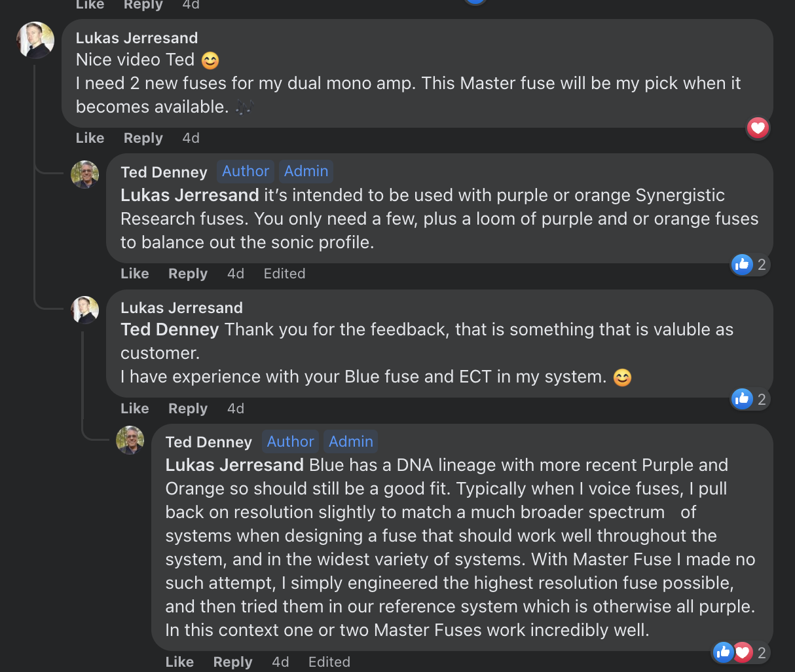Click Ted Denney's avatar on last reply
Viewport: 795px width, 672px height.
130,439
